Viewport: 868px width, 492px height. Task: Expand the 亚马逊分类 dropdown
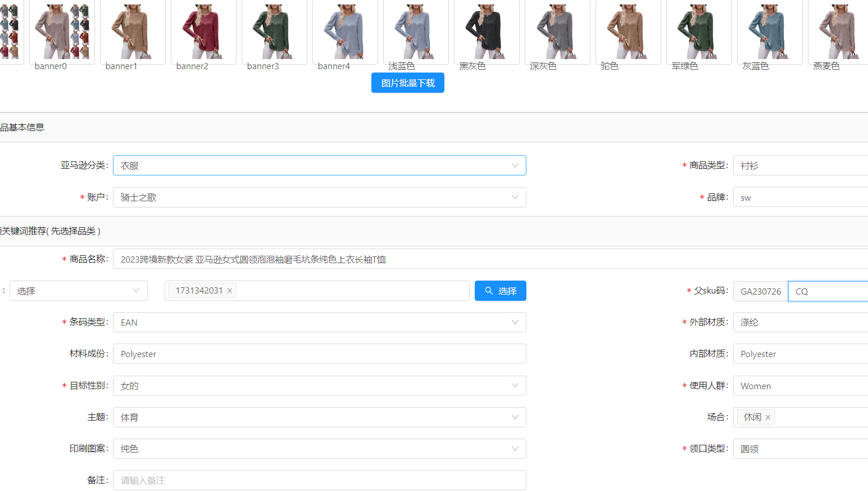515,166
